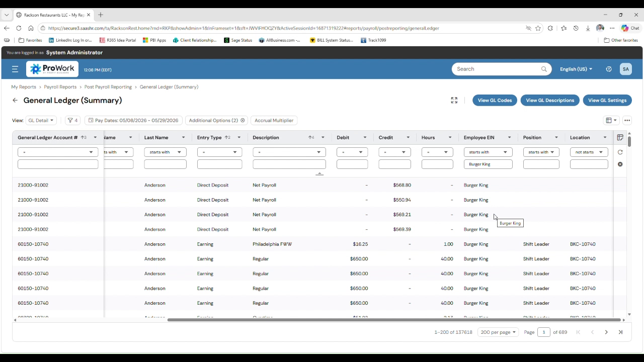
Task: Open the English (US) language dropdown
Action: (x=576, y=69)
